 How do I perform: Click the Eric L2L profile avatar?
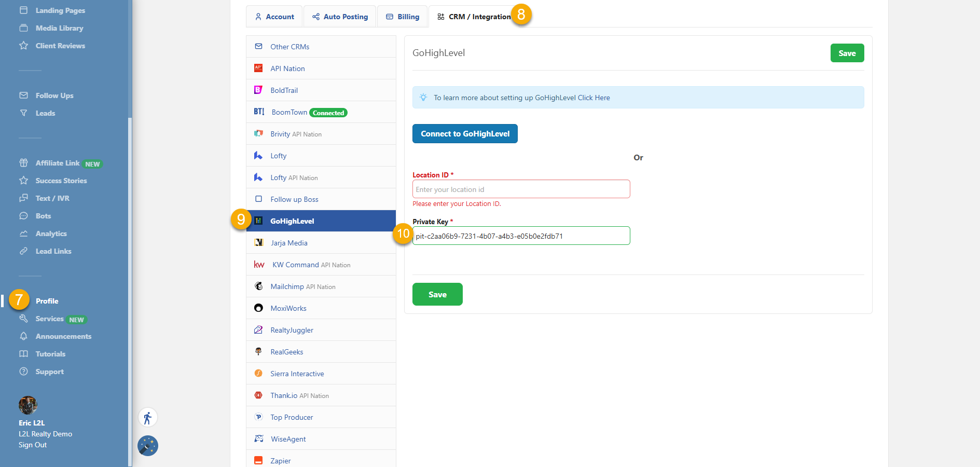pos(28,405)
